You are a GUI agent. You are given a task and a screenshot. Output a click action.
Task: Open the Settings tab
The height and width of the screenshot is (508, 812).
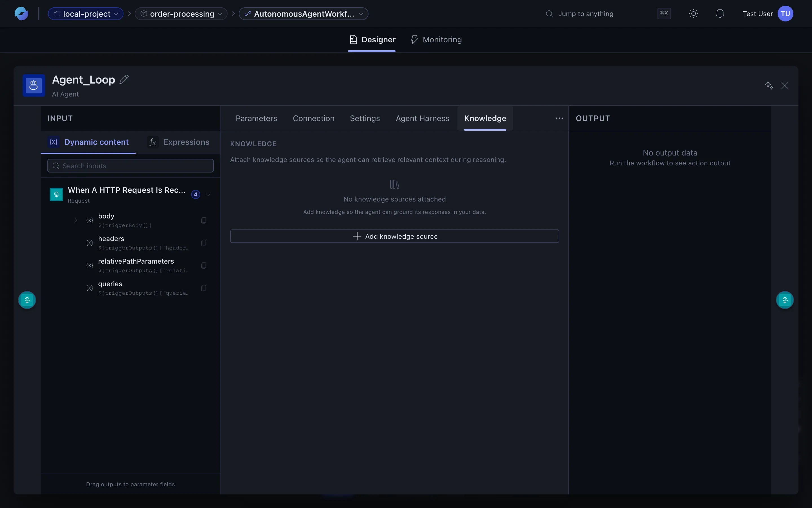365,118
